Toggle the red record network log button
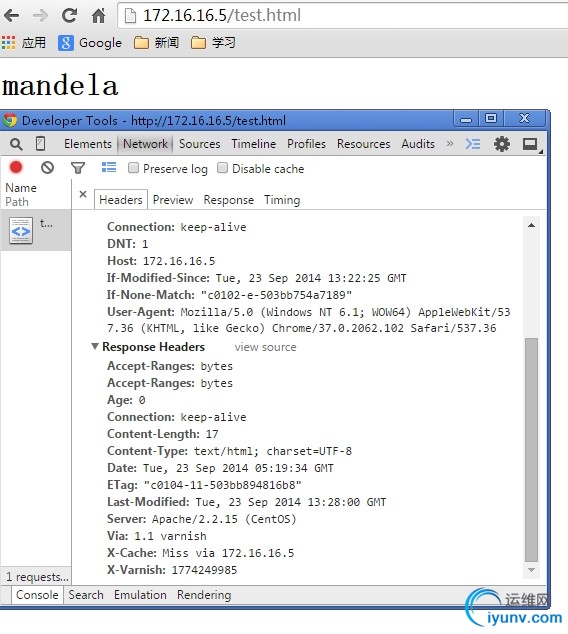The height and width of the screenshot is (634, 568). click(x=16, y=168)
